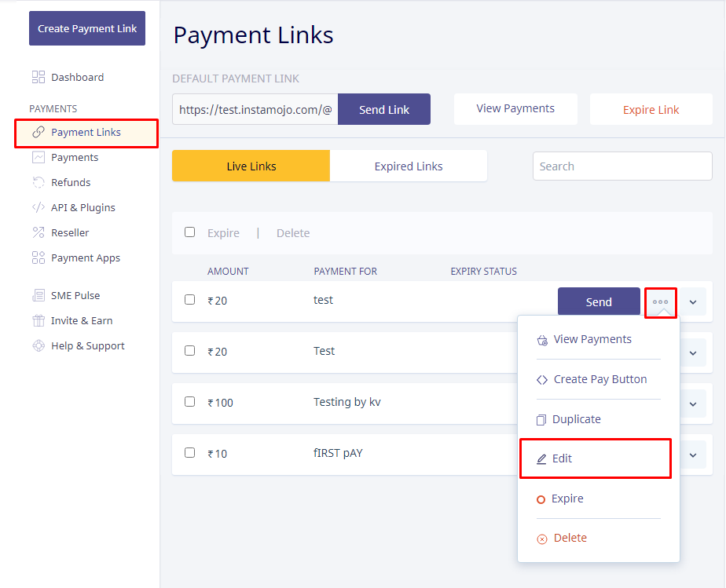Screen dimensions: 726x588
Task: Expand the chevron on the first test row
Action: (x=692, y=302)
